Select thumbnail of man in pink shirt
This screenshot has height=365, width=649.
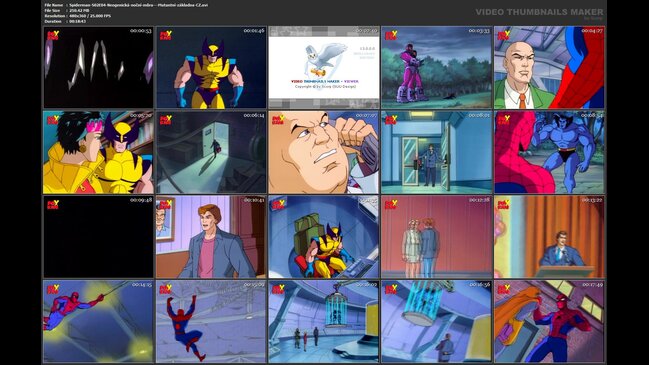pyautogui.click(x=211, y=237)
